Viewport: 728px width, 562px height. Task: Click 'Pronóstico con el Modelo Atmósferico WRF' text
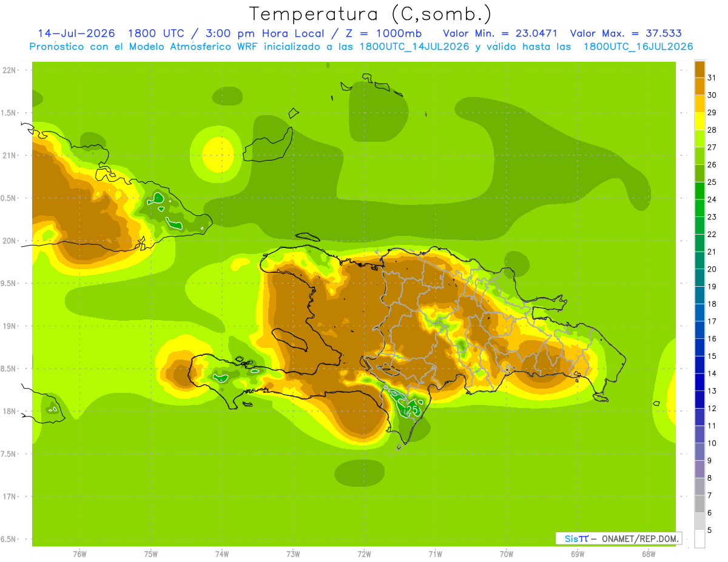click(145, 47)
